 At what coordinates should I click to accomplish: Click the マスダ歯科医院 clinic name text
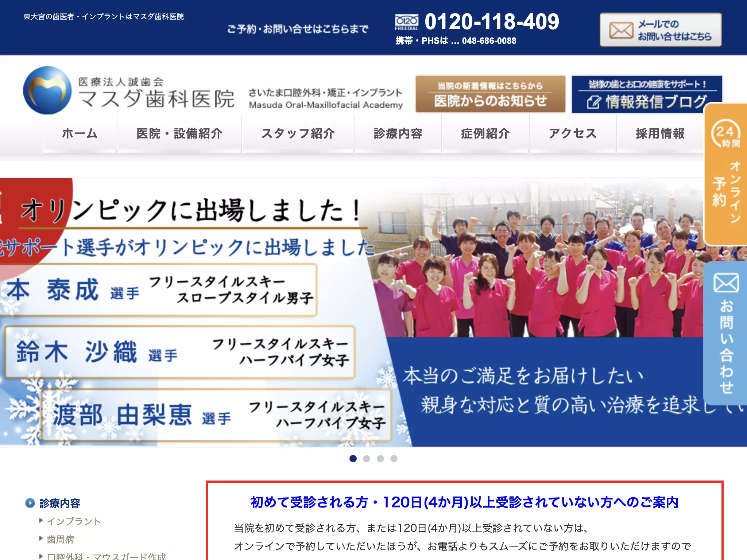point(156,99)
